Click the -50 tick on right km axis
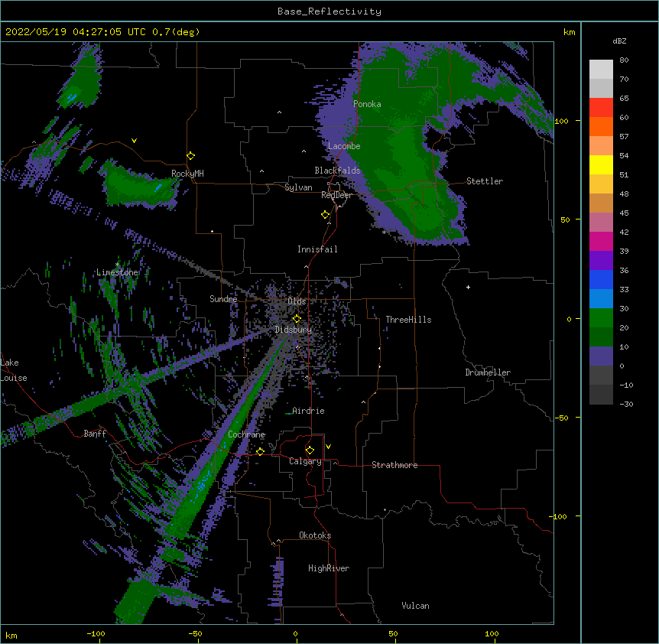This screenshot has width=659, height=644. pyautogui.click(x=561, y=418)
